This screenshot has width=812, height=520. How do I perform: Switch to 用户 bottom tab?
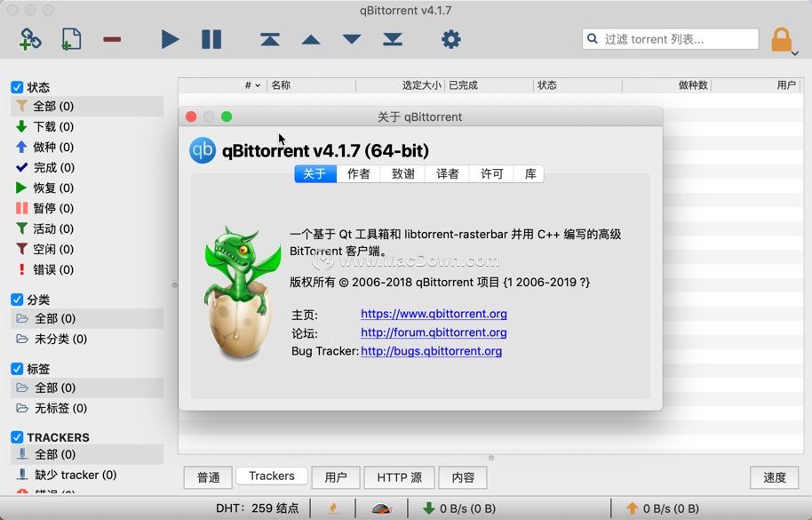click(336, 477)
